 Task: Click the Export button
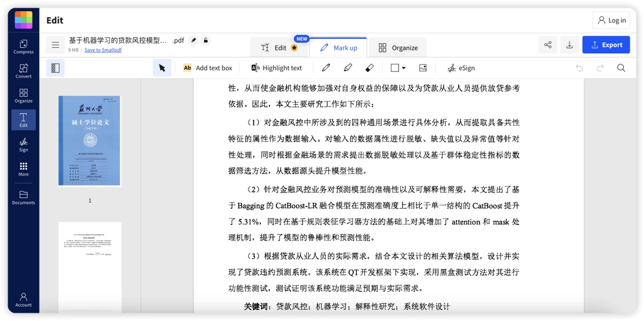tap(606, 45)
